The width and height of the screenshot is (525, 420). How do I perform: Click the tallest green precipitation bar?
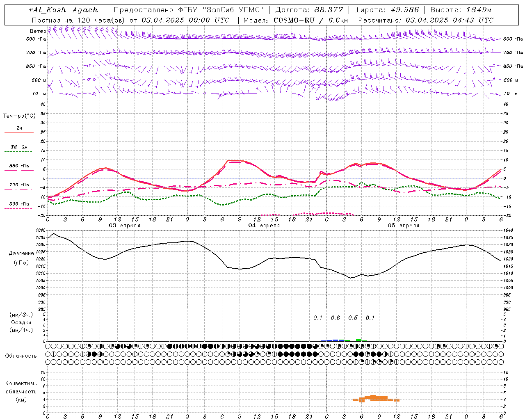[x=358, y=340]
